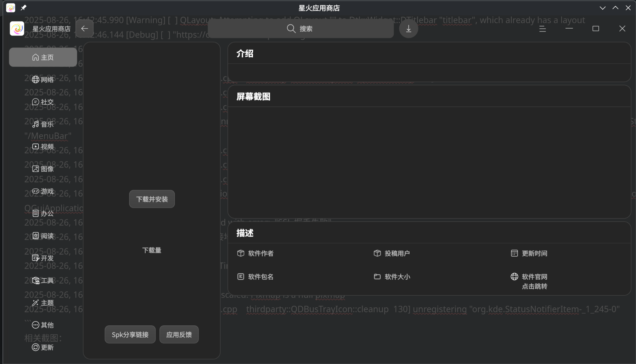The image size is (636, 364).
Task: Click the Spk分享链接 button
Action: coord(130,335)
